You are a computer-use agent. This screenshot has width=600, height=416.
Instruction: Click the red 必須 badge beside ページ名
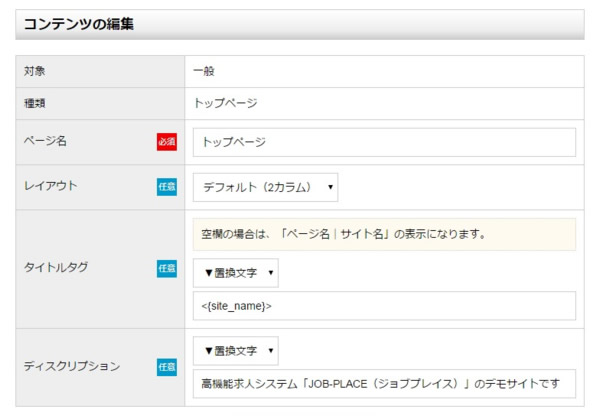[x=166, y=142]
